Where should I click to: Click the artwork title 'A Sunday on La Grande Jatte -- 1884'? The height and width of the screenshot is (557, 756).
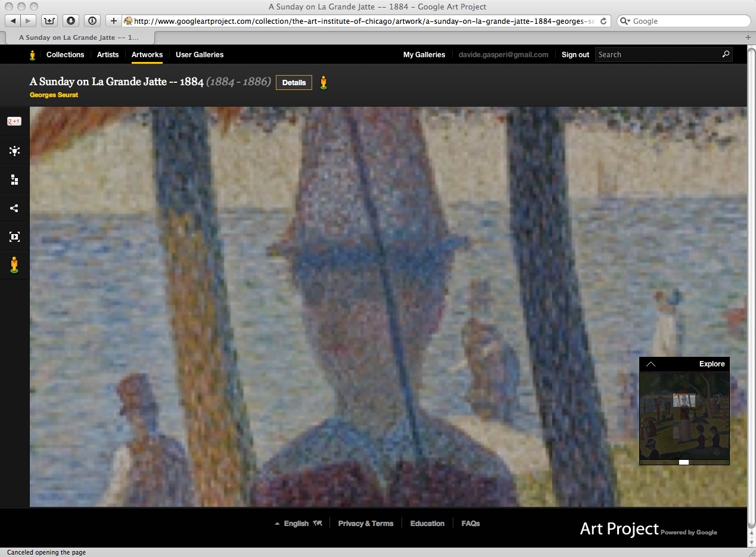[117, 82]
